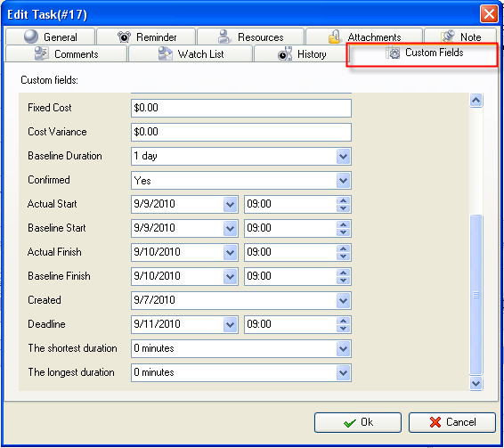This screenshot has height=448, width=504.
Task: Click the Fixed Cost input field
Action: (x=241, y=108)
